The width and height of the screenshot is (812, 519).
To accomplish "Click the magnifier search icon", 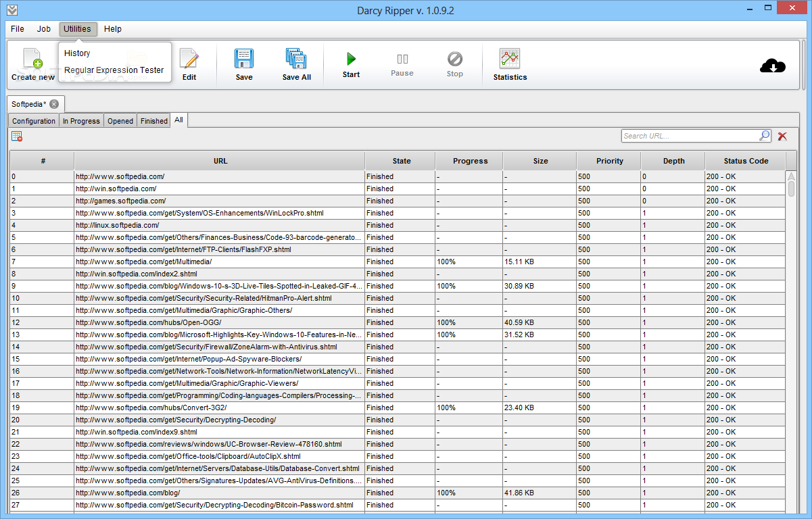I will click(764, 136).
